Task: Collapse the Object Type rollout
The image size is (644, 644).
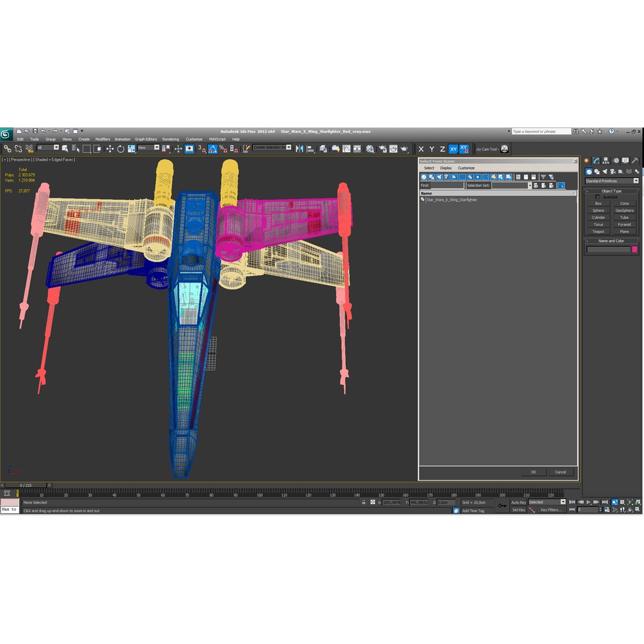Action: click(611, 191)
